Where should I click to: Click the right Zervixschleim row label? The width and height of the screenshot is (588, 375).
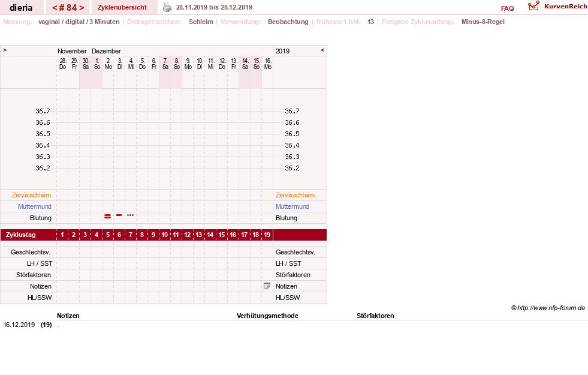coord(295,195)
